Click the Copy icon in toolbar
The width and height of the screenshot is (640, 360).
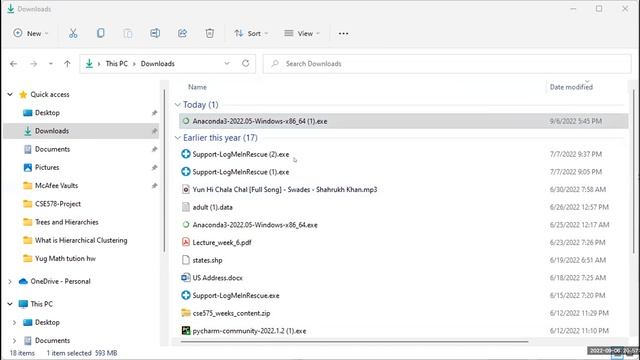pyautogui.click(x=100, y=33)
